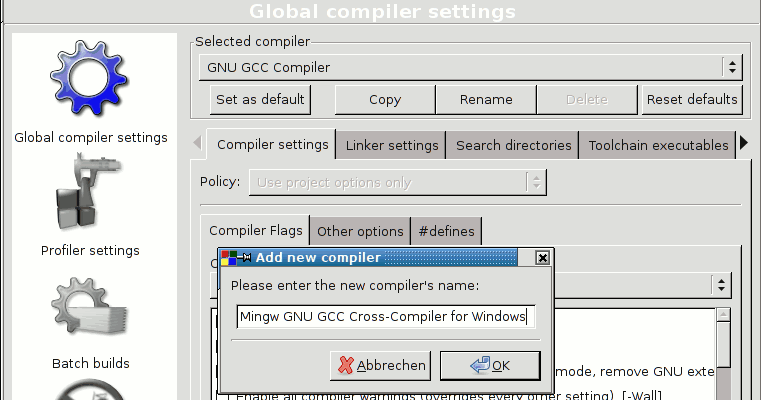Image resolution: width=761 pixels, height=400 pixels.
Task: Select the #defines tab
Action: 447,232
